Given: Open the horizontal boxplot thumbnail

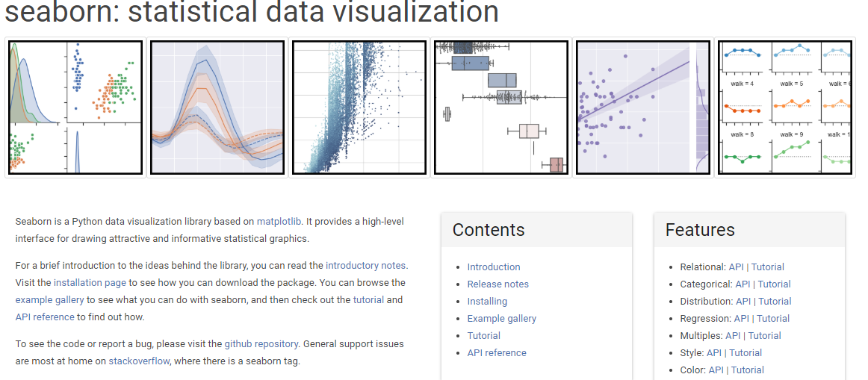Looking at the screenshot, I should tap(501, 108).
